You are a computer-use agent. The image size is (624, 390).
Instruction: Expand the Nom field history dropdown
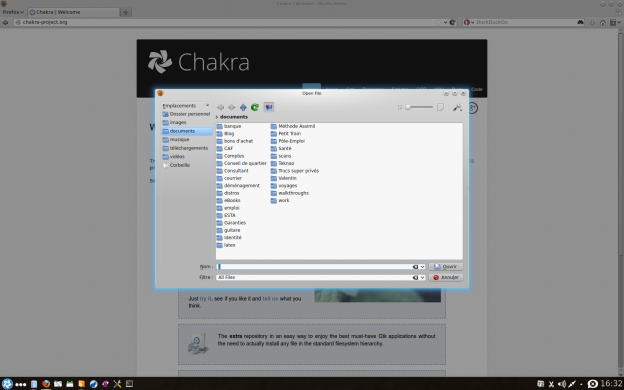(422, 267)
